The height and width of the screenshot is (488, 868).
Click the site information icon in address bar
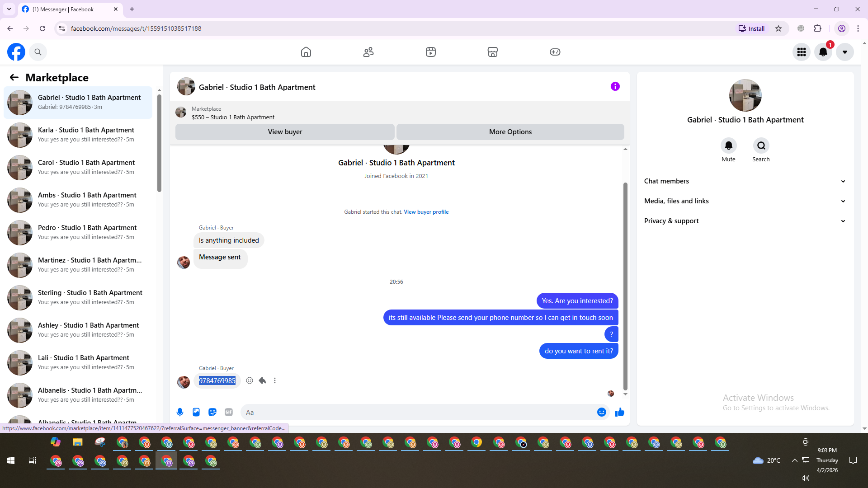(x=62, y=28)
